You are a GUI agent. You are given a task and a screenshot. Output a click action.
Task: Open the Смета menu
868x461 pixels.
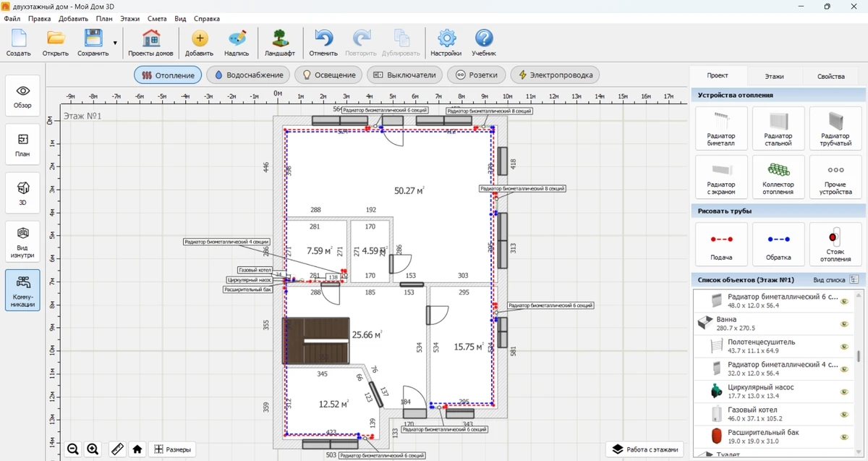point(156,18)
